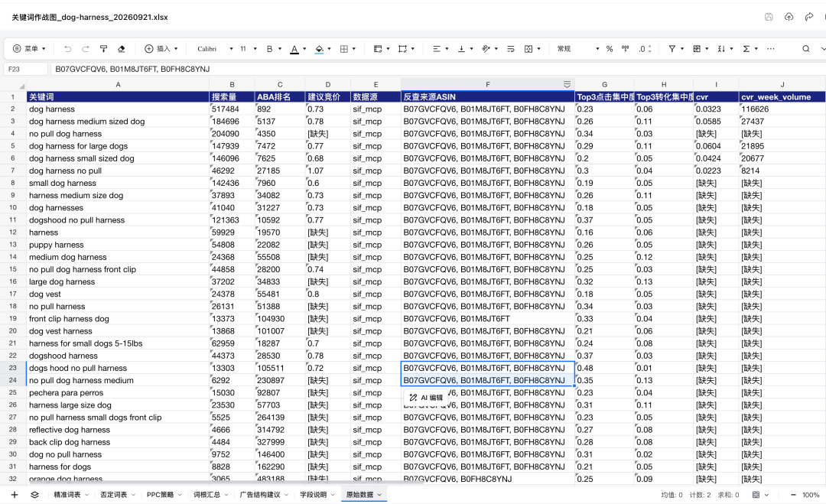The width and height of the screenshot is (826, 504).
Task: Open the font size 11 dropdown
Action: pos(248,49)
